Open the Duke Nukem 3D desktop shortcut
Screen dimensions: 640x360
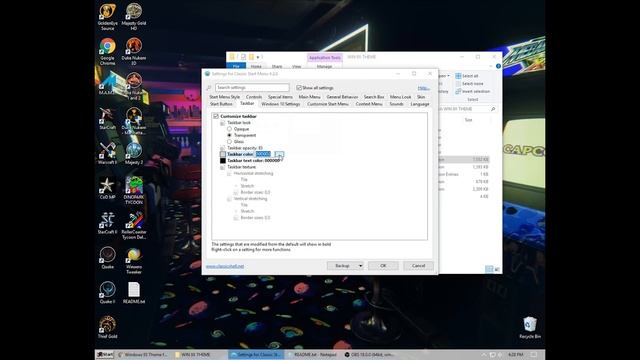tap(134, 51)
